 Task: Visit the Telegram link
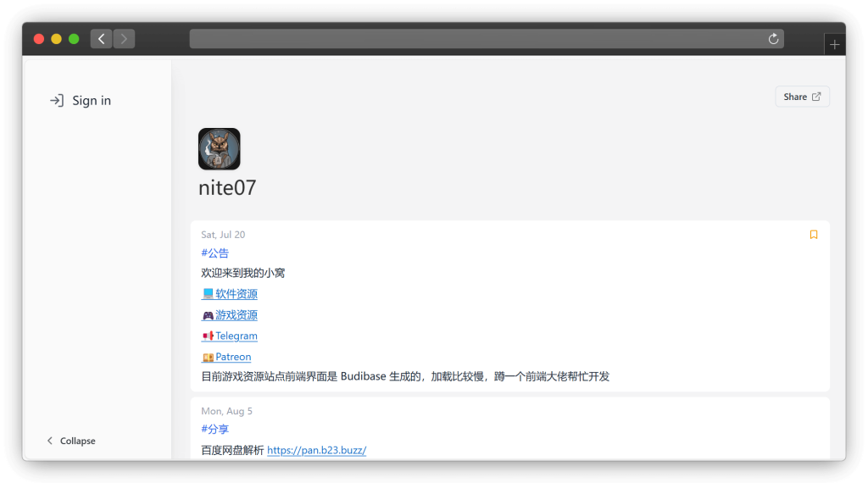point(236,336)
